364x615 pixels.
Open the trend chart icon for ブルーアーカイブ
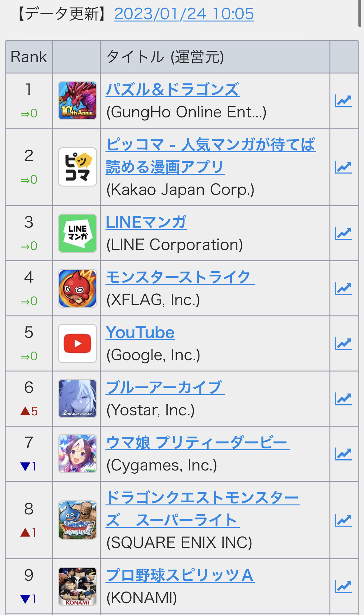point(343,399)
